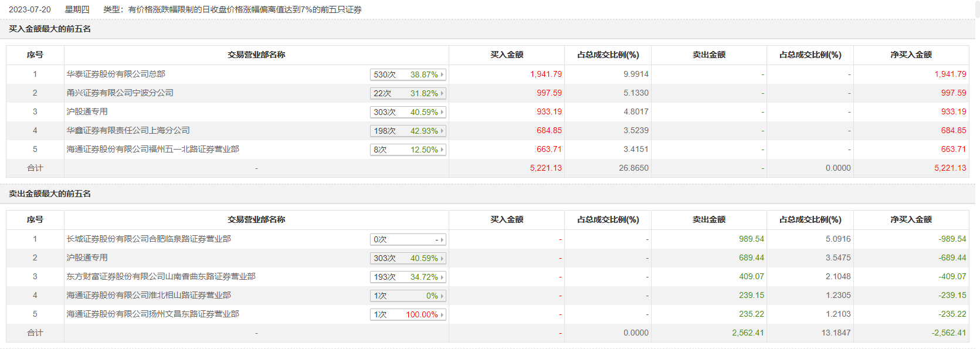The image size is (980, 349).
Task: Open 东方财富证券山南香曲东路营业部 link
Action: tap(161, 276)
